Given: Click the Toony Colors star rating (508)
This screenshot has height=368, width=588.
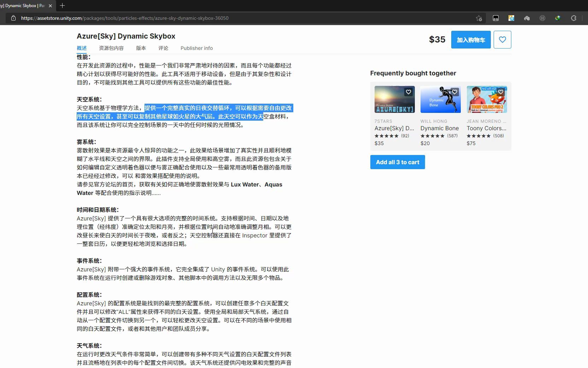Looking at the screenshot, I should [486, 136].
